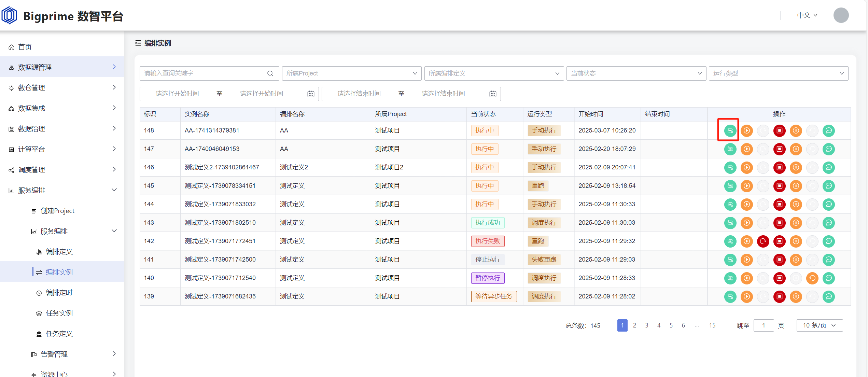Click the Bigprime hexagon logo

point(9,16)
